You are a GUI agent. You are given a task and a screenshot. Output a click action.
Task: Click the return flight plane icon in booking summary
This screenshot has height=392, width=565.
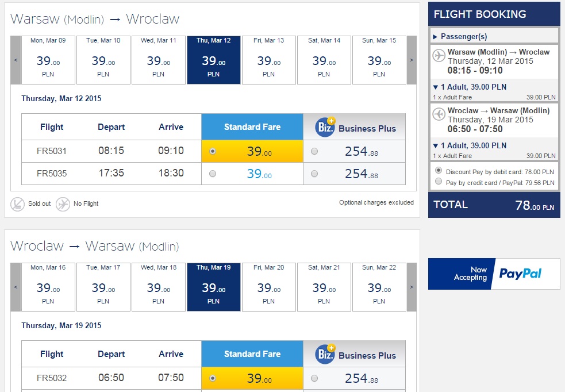(x=439, y=114)
